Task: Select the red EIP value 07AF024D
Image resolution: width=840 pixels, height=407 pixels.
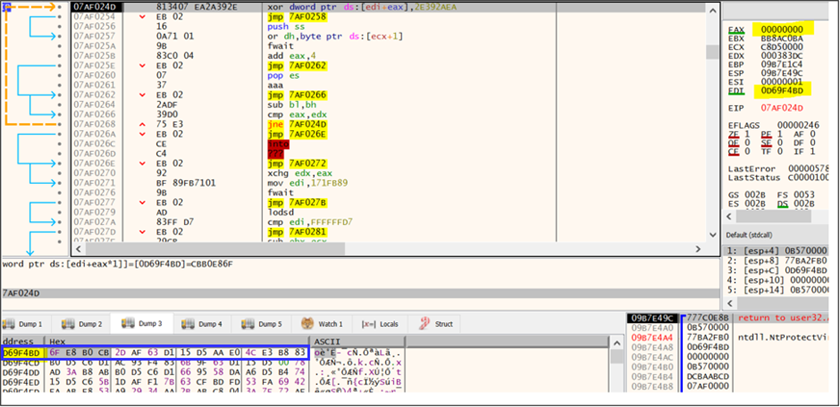Action: [x=783, y=106]
